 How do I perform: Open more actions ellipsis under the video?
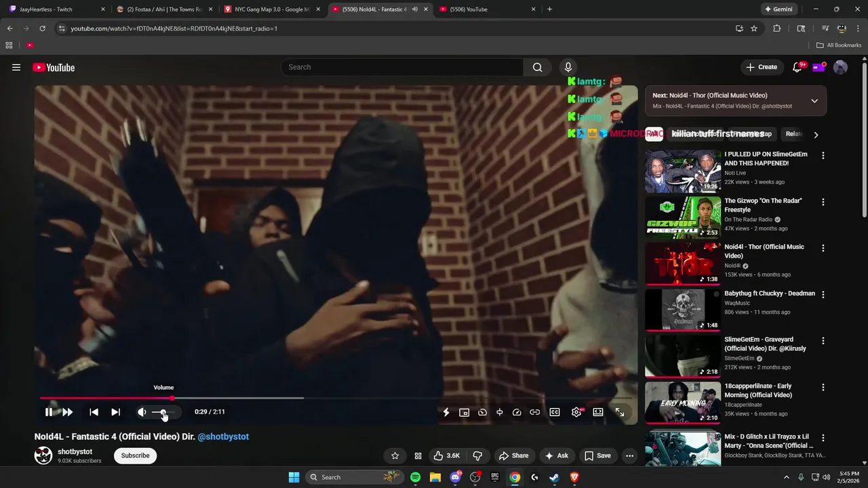[x=629, y=455]
